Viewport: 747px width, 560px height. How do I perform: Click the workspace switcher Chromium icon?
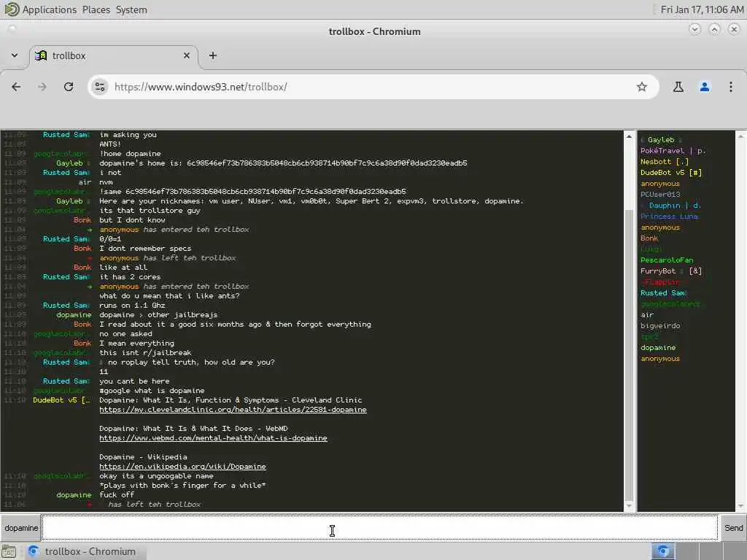(662, 551)
